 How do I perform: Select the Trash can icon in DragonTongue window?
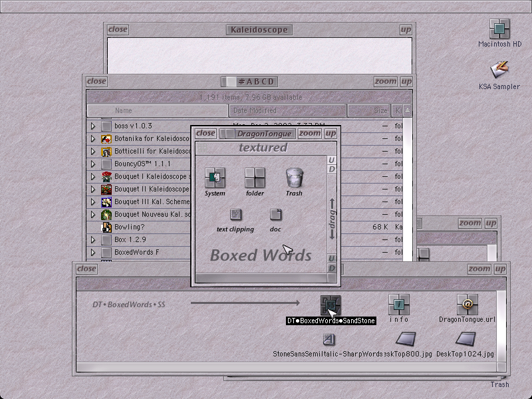point(294,178)
